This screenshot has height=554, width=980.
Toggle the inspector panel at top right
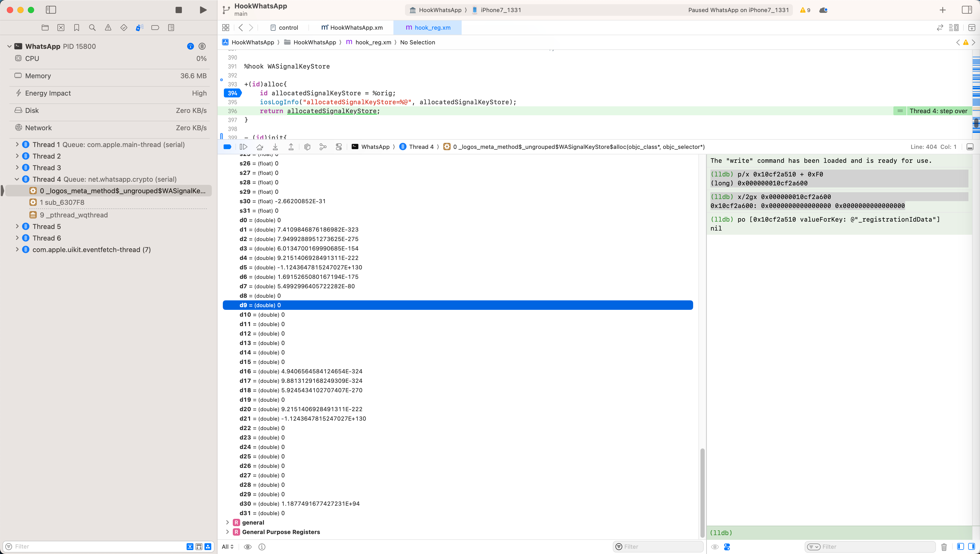(x=967, y=10)
